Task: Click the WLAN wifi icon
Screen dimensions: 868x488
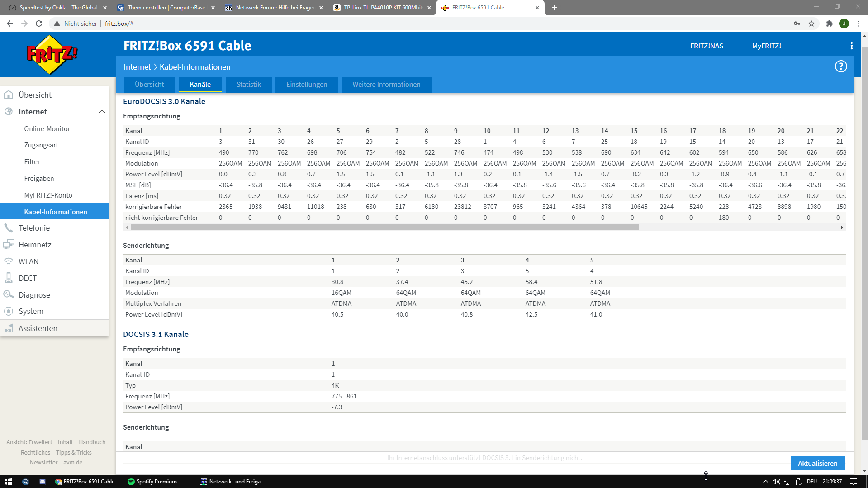Action: click(x=9, y=261)
